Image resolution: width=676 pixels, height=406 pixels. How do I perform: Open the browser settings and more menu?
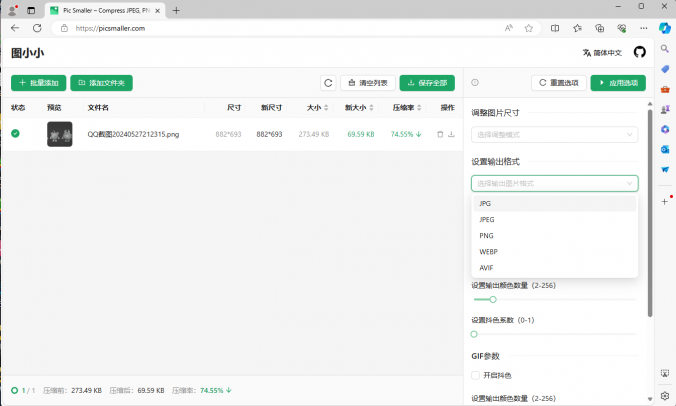(644, 28)
